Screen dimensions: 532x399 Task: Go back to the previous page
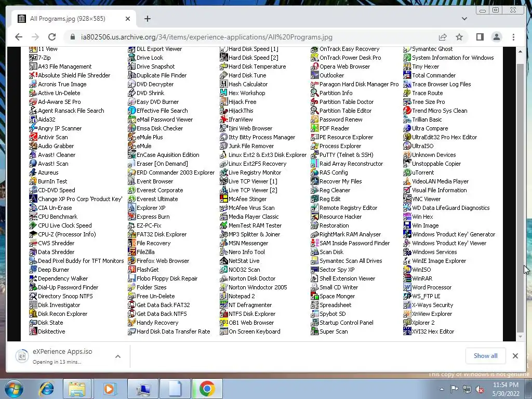(19, 37)
